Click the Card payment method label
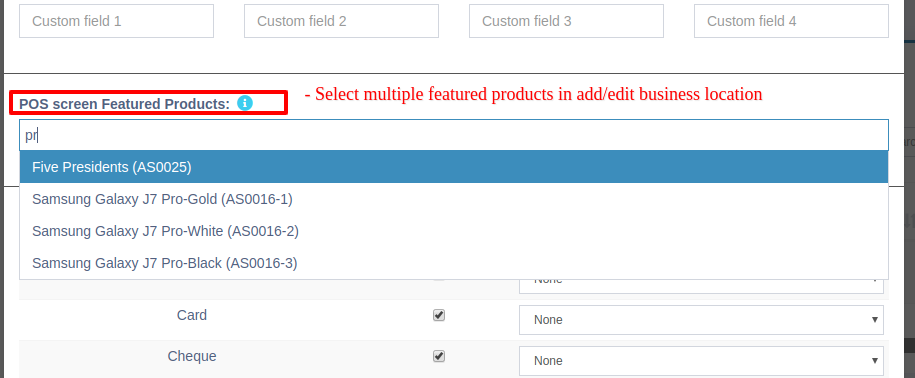The width and height of the screenshot is (915, 378). [x=192, y=315]
